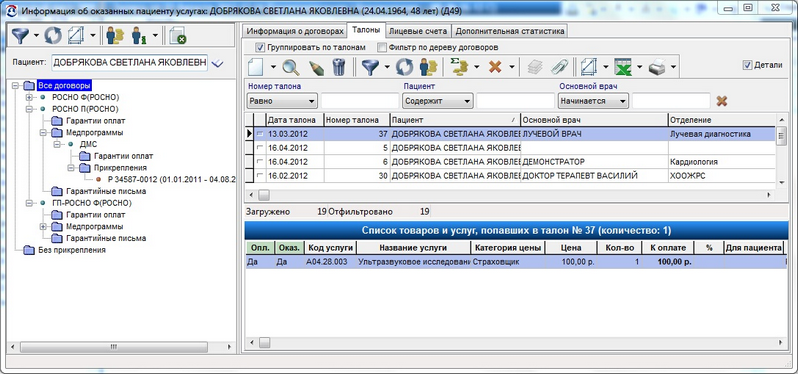
Task: Click the Название услуги column header
Action: 413,248
